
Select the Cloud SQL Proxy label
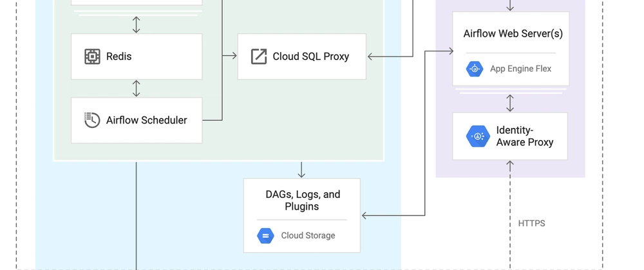pos(311,57)
